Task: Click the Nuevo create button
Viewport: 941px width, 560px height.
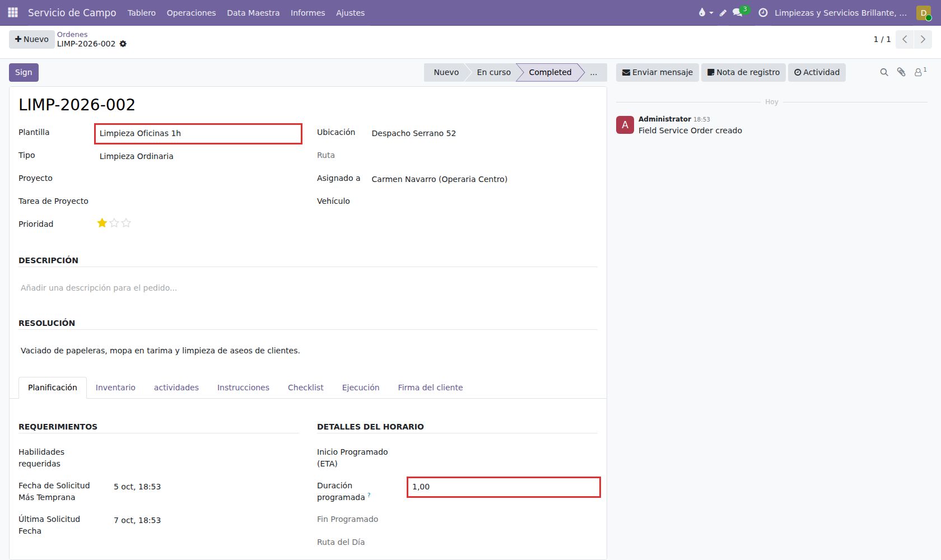Action: tap(32, 39)
